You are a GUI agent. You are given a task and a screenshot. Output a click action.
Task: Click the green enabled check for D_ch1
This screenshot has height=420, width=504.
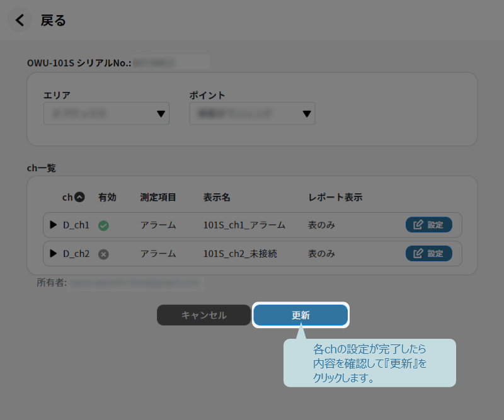[x=103, y=225]
